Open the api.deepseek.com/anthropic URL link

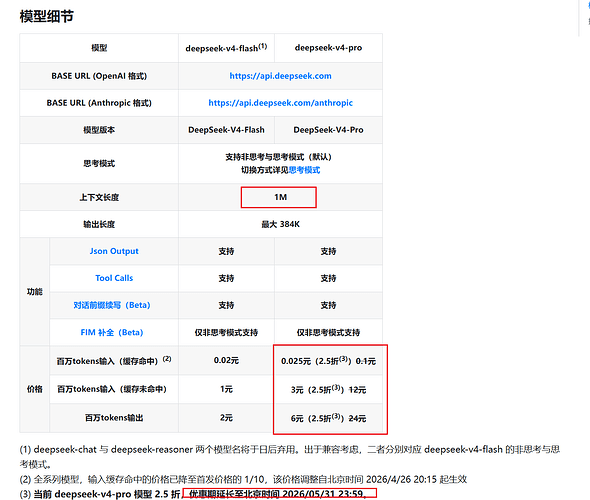tap(280, 103)
